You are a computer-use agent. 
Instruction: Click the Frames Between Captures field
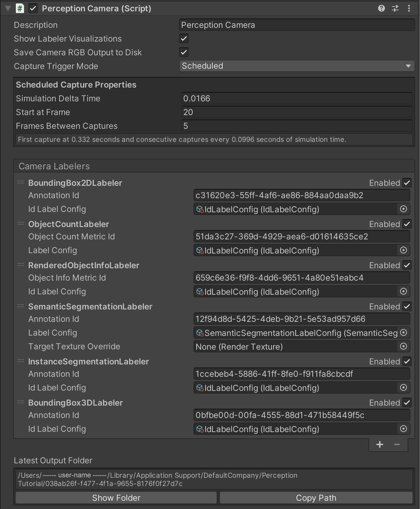(x=297, y=126)
